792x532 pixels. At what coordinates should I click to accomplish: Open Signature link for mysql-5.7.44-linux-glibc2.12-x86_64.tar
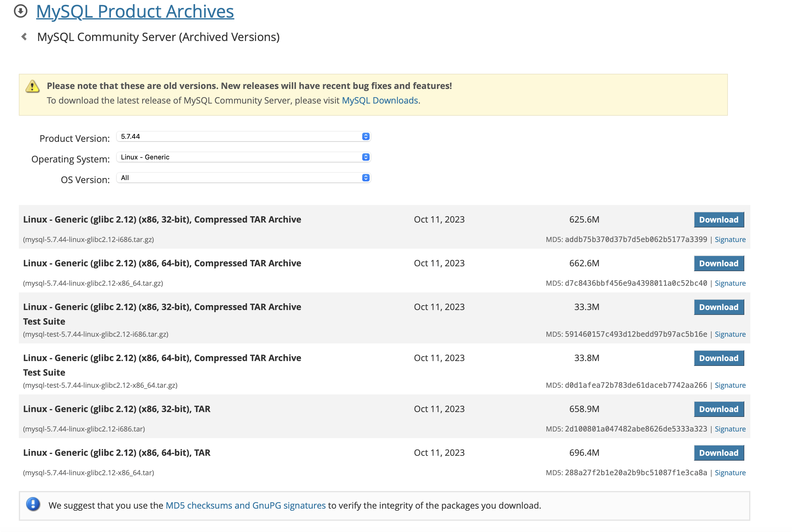pos(730,473)
